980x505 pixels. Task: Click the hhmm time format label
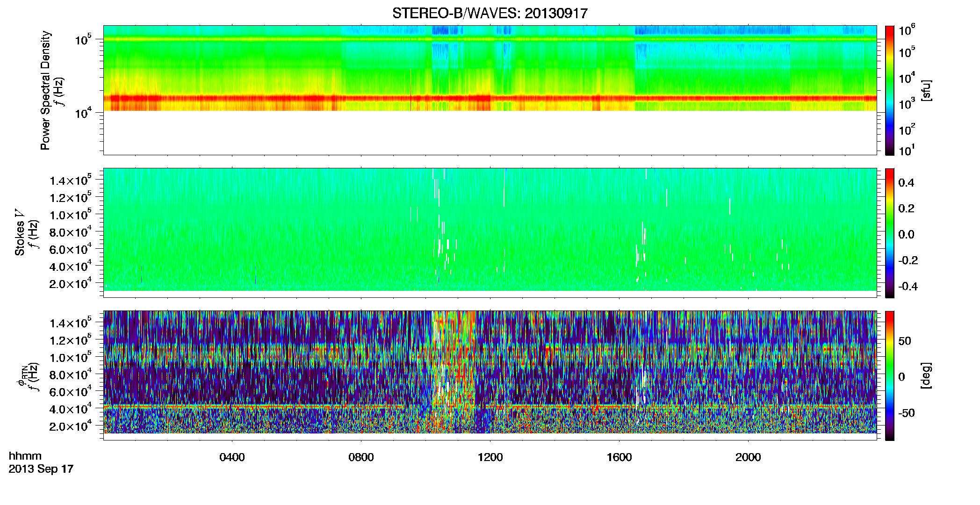[25, 456]
